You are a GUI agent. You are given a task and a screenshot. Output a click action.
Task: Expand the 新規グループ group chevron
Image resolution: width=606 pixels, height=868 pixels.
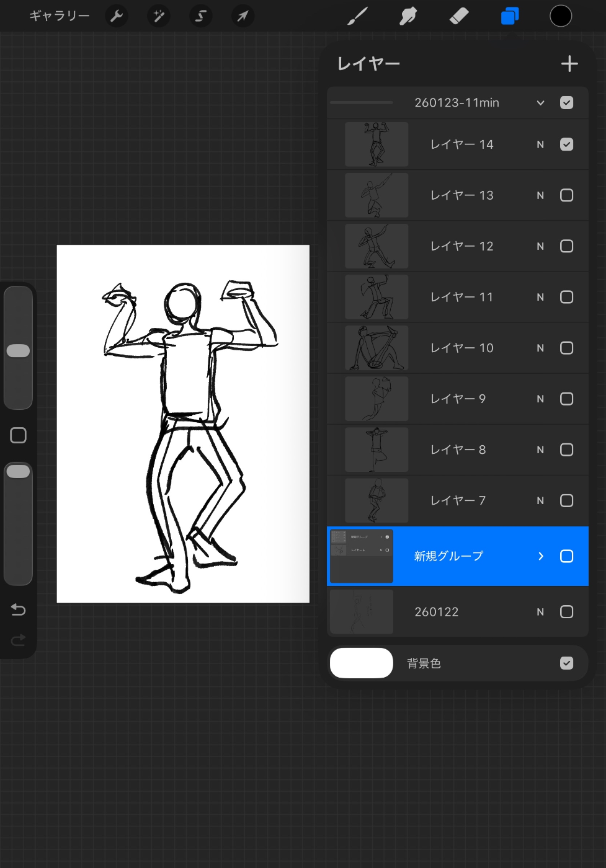540,556
